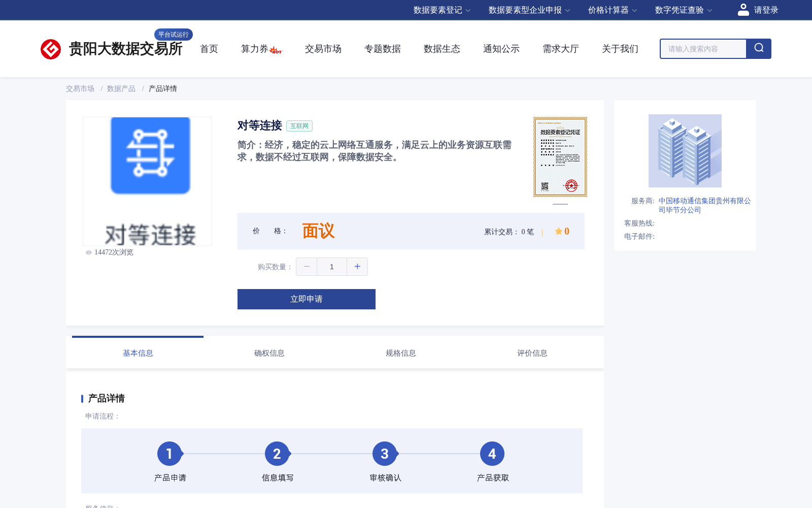Expand the 数据要素型企业申报 dropdown
Screen dimensions: 812x508
(x=529, y=10)
